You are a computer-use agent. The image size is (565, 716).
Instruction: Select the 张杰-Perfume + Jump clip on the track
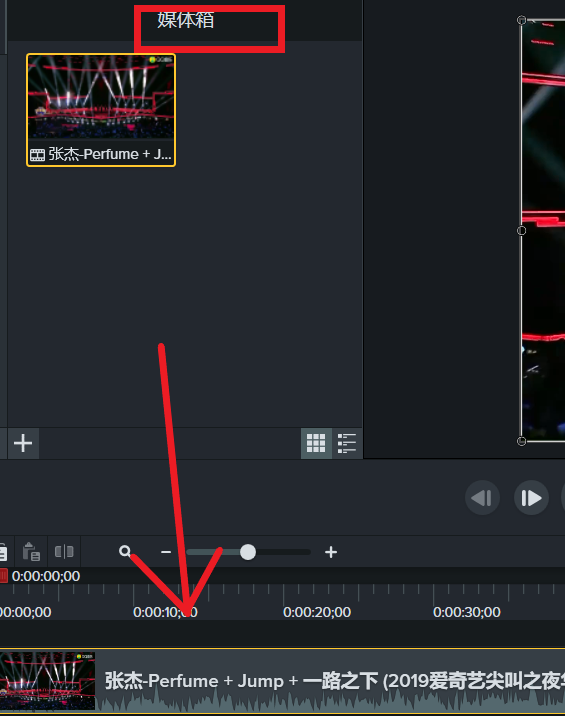click(282, 681)
